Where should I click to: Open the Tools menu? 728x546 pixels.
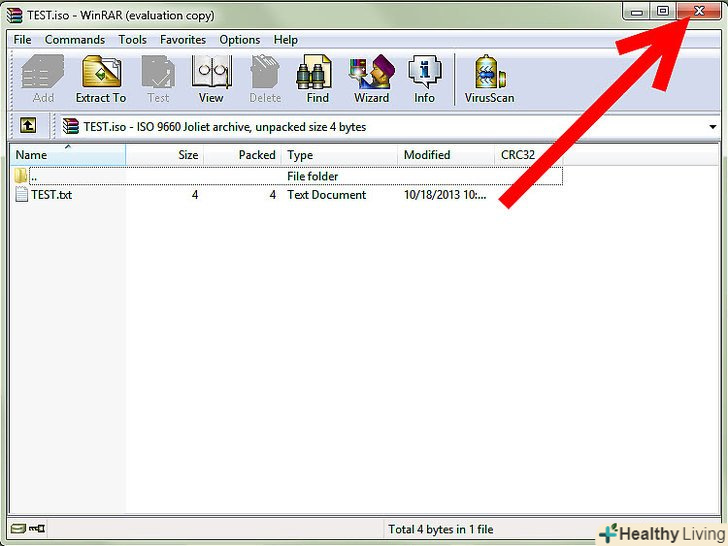132,40
